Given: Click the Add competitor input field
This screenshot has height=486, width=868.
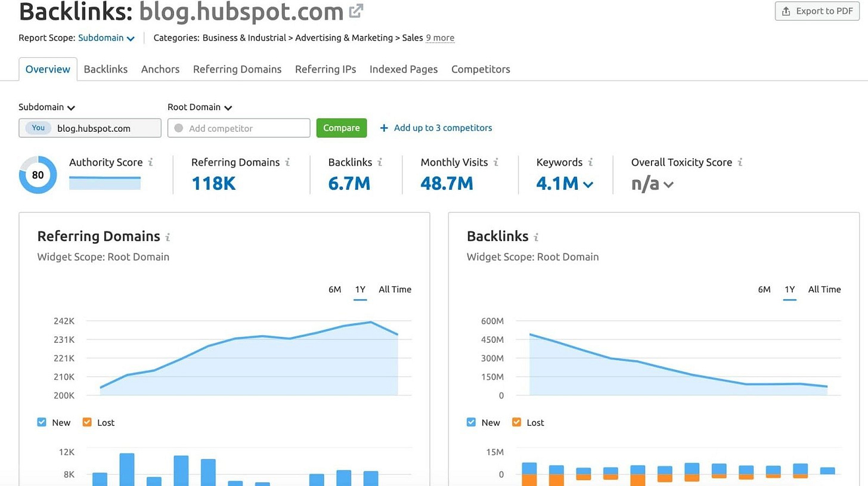Looking at the screenshot, I should (x=238, y=128).
